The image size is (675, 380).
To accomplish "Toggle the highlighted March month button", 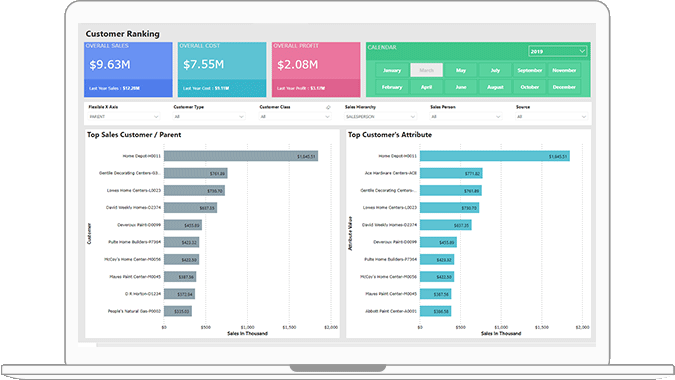I will click(426, 70).
